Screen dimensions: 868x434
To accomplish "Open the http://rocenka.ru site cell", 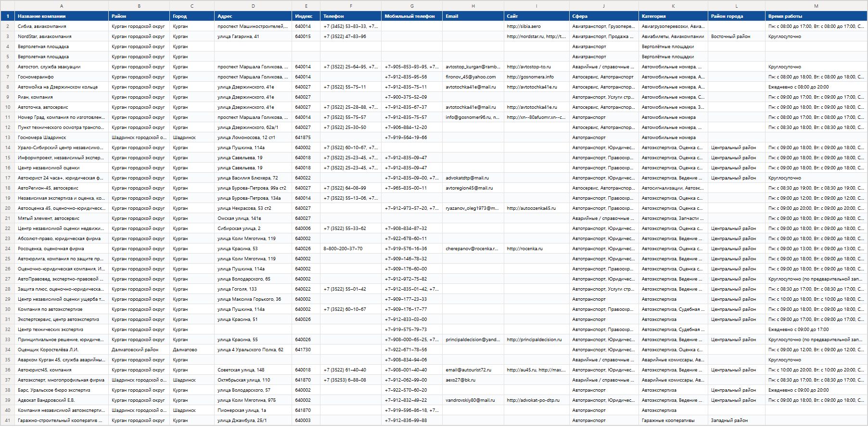I will pos(536,249).
